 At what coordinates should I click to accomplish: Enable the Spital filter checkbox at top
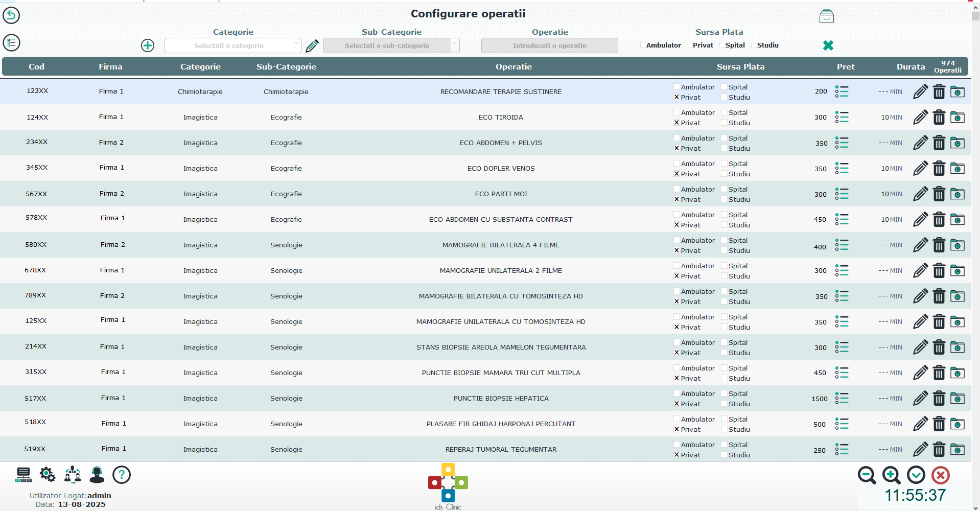click(722, 45)
